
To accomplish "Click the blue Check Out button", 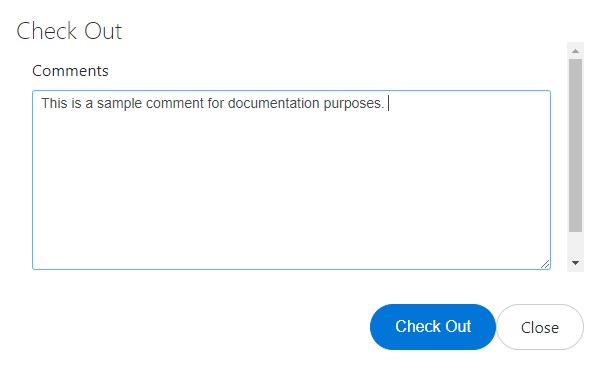I will [433, 327].
